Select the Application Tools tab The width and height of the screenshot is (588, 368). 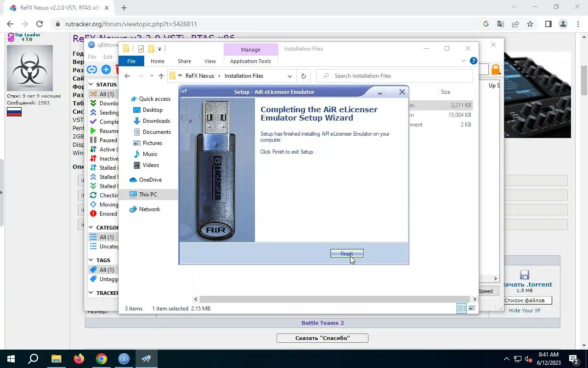(x=250, y=61)
